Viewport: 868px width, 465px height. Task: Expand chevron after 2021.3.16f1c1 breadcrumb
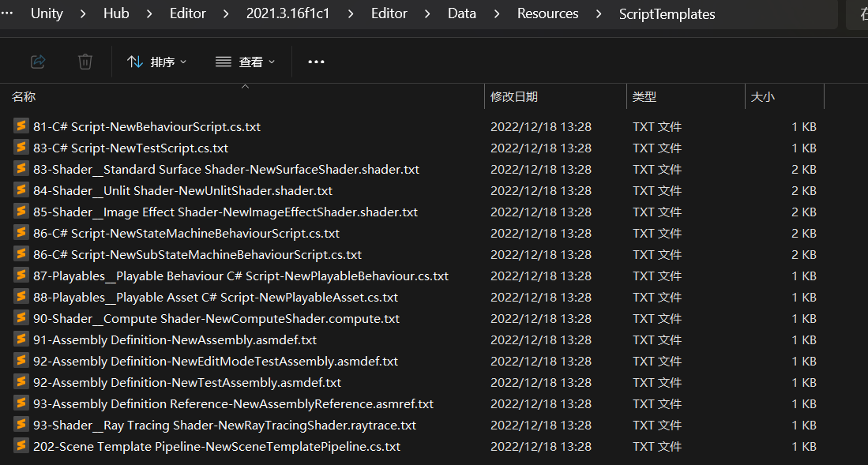click(x=351, y=14)
